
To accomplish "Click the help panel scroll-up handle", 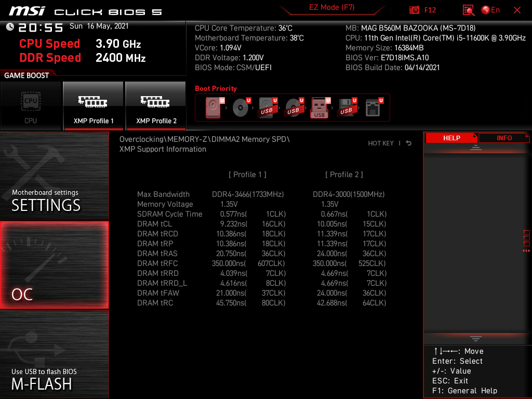I will point(476,147).
